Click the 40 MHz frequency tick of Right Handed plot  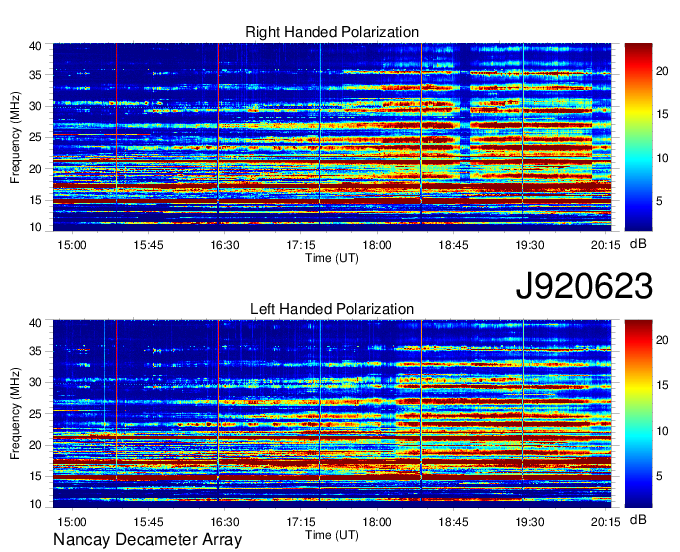(35, 46)
